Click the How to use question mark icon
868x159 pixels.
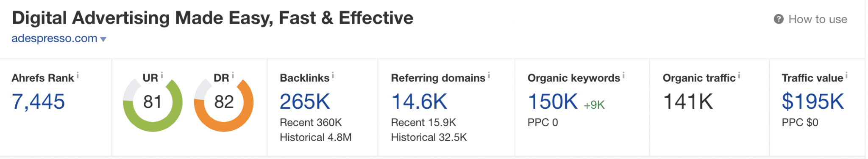[x=779, y=19]
